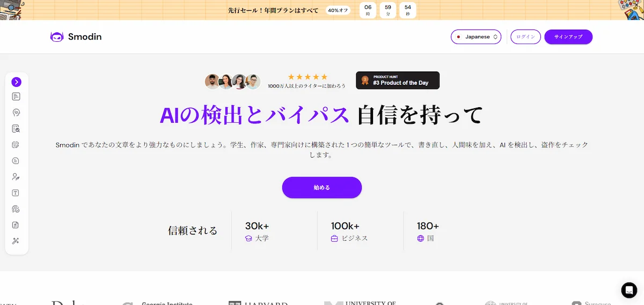Click the ログイン button

[x=525, y=37]
